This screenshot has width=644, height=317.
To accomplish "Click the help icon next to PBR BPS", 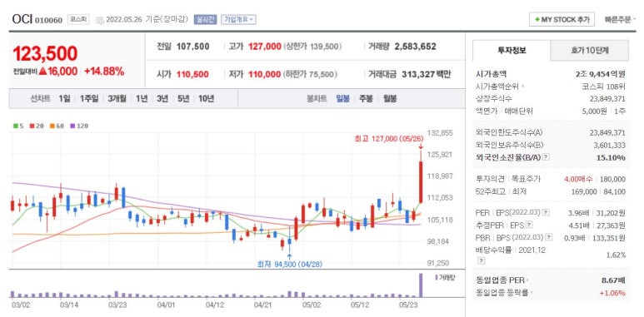I will 549,237.
